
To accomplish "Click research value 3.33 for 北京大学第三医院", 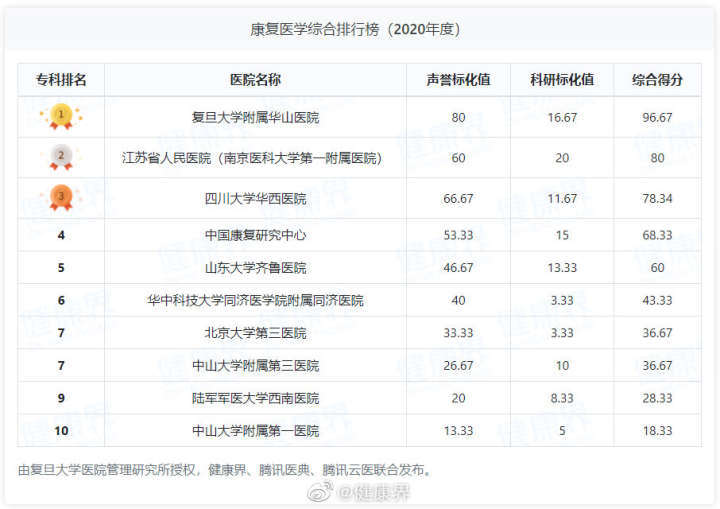I will (x=562, y=333).
